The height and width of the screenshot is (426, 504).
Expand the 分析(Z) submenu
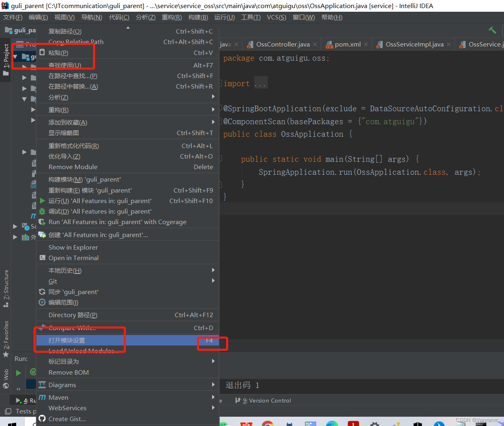pyautogui.click(x=127, y=97)
